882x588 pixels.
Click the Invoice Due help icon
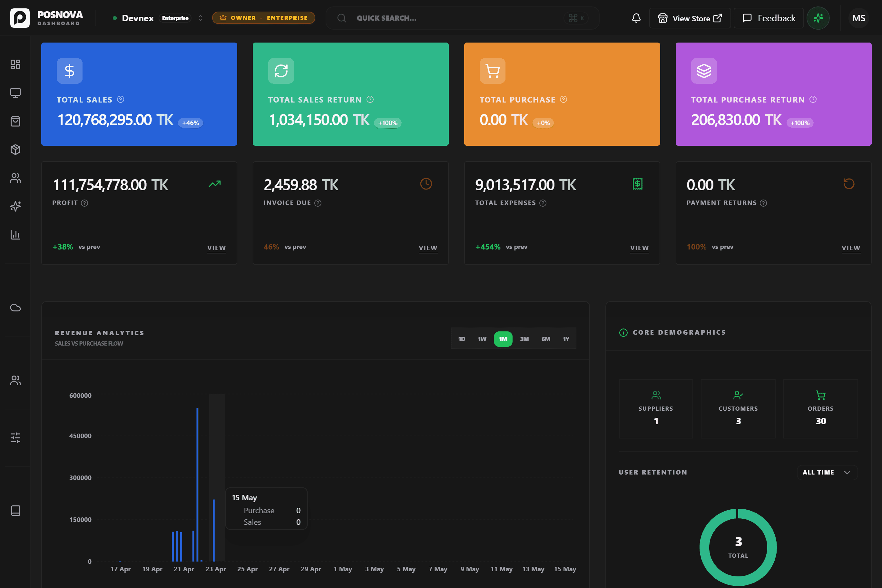318,203
